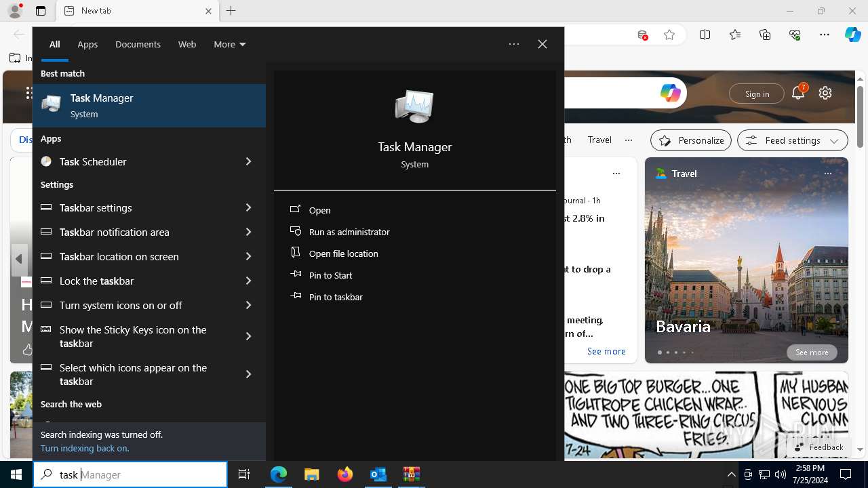Open Firefox from the taskbar
Image resolution: width=868 pixels, height=488 pixels.
(345, 474)
